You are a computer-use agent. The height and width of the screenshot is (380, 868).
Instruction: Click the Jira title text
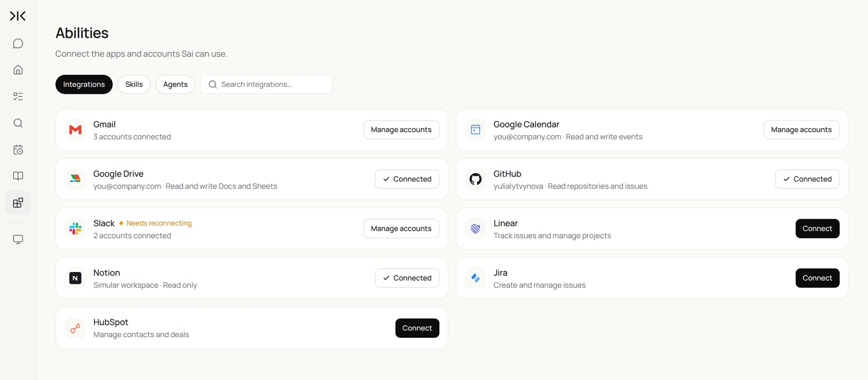tap(500, 273)
